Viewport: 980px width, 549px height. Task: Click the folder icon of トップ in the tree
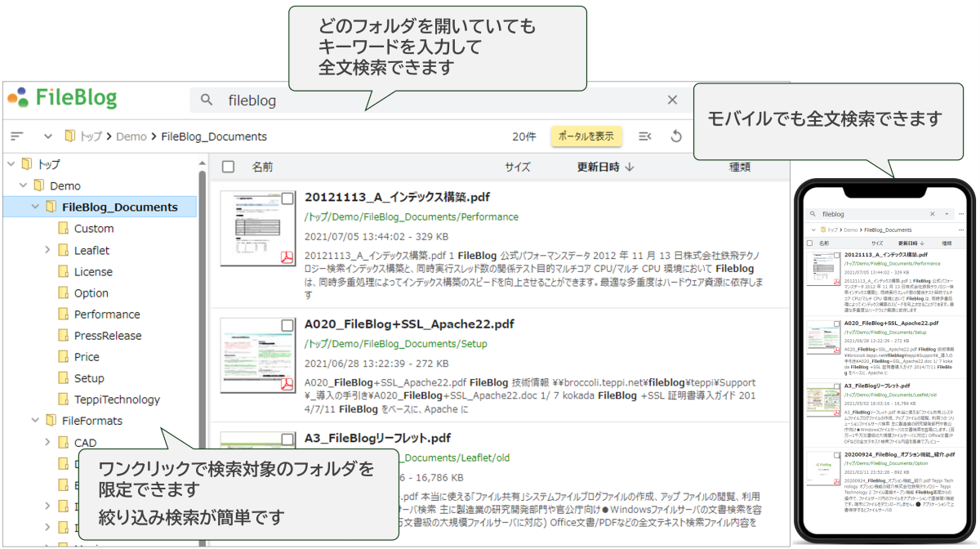27,164
